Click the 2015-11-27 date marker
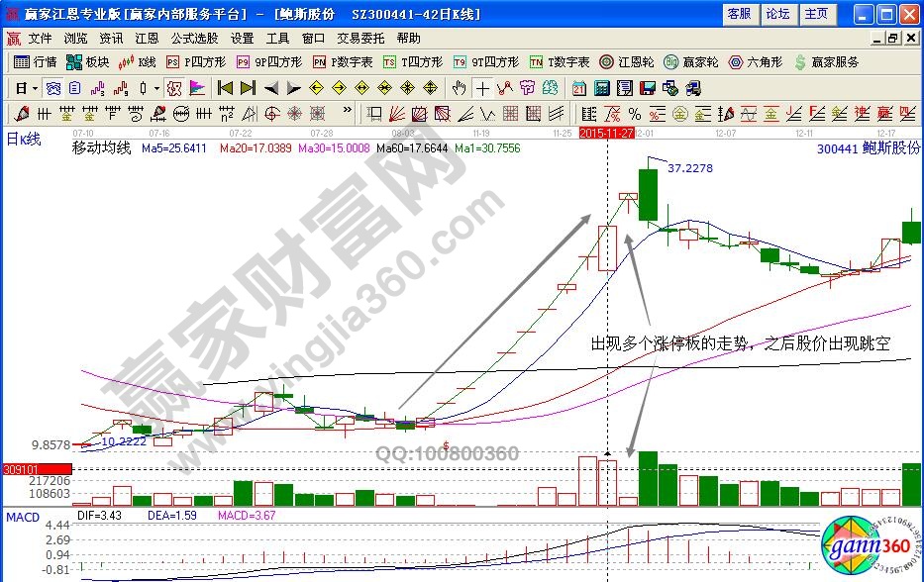The width and height of the screenshot is (924, 582). coord(606,131)
